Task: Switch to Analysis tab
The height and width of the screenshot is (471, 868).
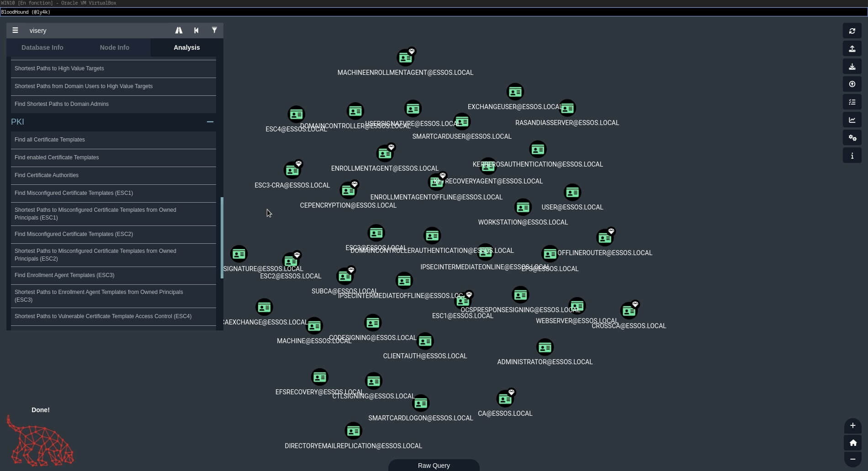Action: point(187,47)
